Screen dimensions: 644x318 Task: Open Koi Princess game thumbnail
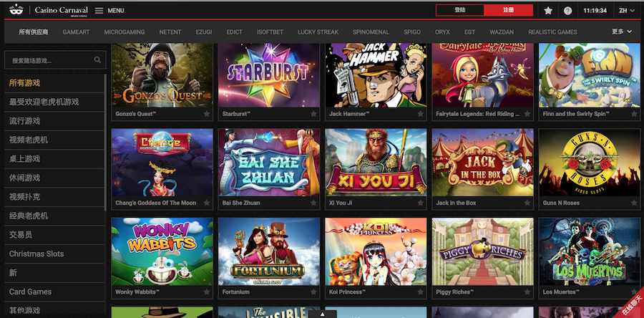coord(376,251)
